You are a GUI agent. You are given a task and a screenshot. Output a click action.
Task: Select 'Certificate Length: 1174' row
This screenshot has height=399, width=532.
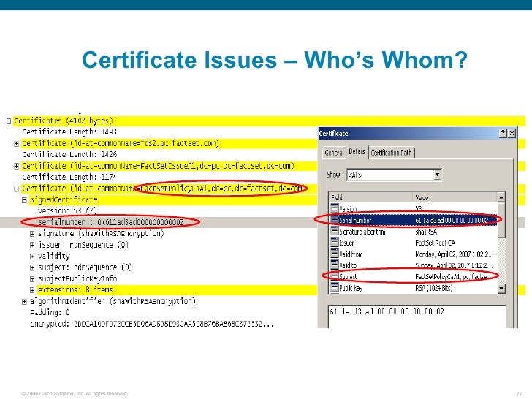coord(69,177)
